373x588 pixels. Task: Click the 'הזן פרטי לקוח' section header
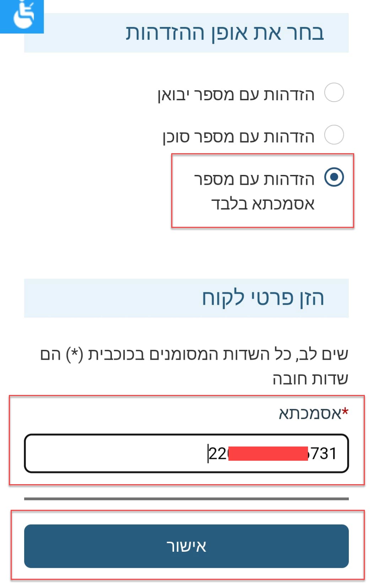[x=263, y=298]
